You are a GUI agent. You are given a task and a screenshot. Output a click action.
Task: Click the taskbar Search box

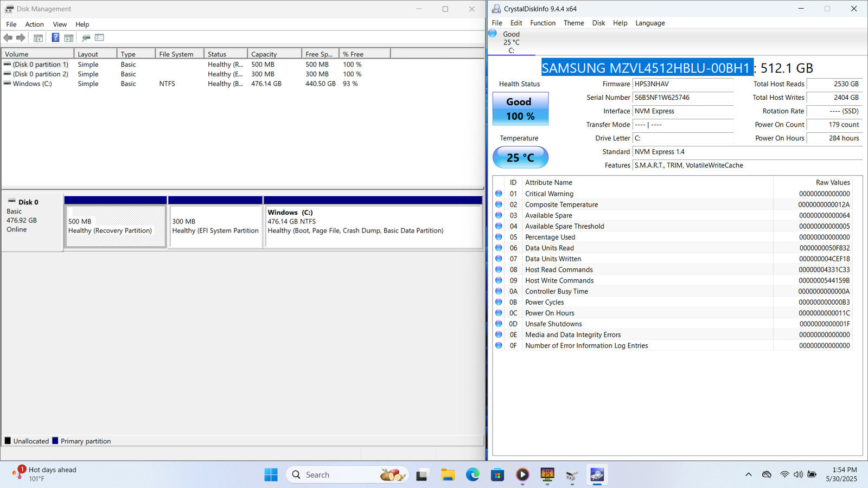[x=347, y=475]
